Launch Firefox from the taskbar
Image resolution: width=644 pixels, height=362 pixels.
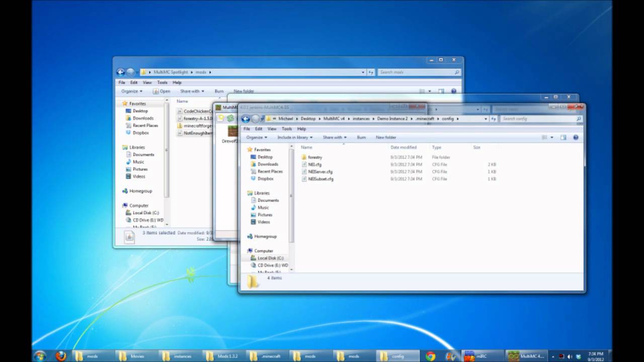(x=61, y=356)
